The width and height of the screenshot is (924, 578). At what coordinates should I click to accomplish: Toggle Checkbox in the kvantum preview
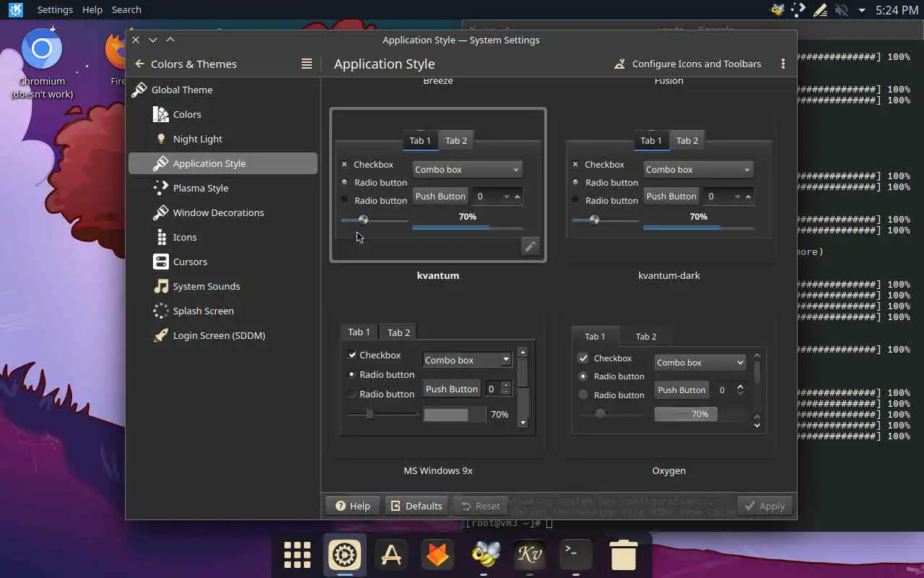pos(367,165)
